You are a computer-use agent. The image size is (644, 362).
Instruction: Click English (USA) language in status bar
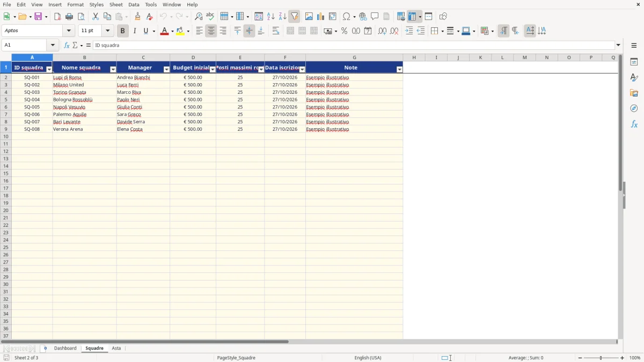[368, 358]
